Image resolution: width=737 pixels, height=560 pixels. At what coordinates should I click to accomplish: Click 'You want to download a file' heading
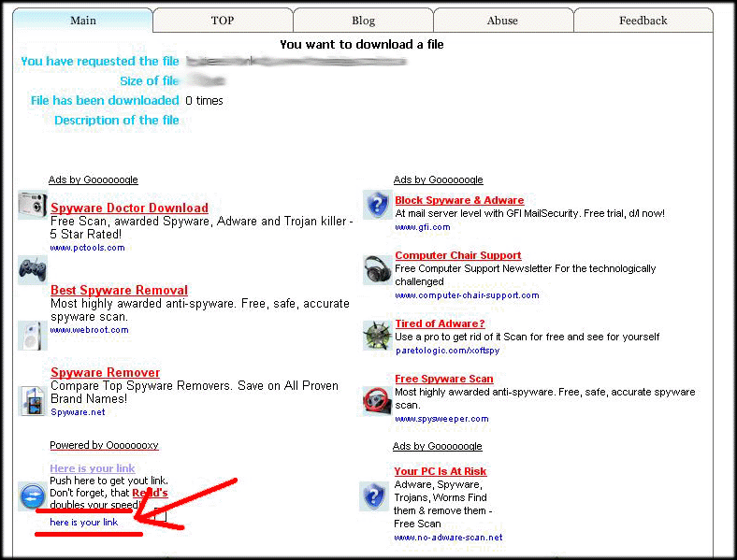[x=362, y=45]
